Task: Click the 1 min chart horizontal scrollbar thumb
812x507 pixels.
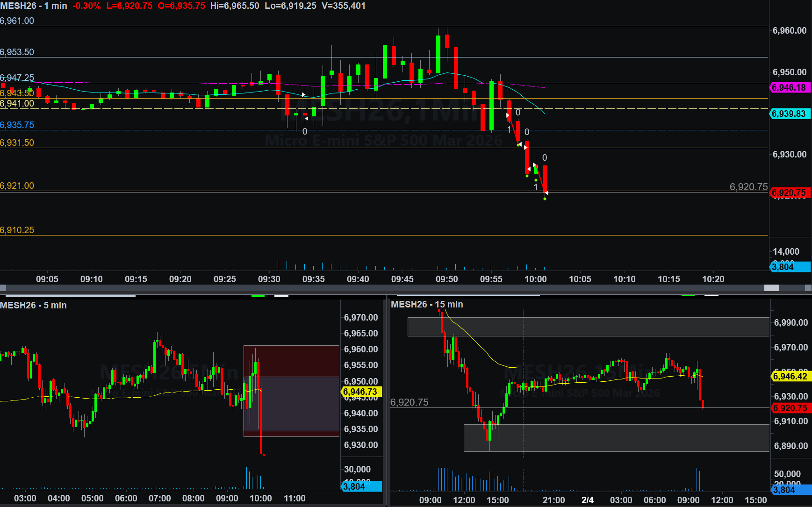Action: 771,288
